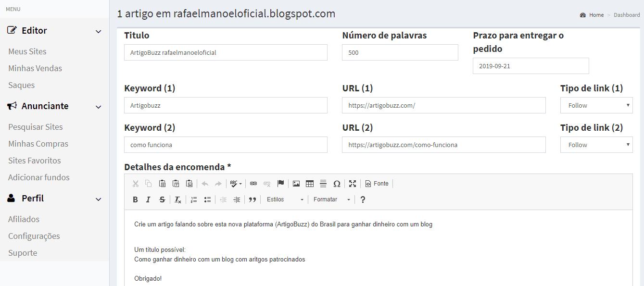This screenshot has height=286, width=644.
Task: Insert an anchor with the flag icon
Action: [x=281, y=184]
